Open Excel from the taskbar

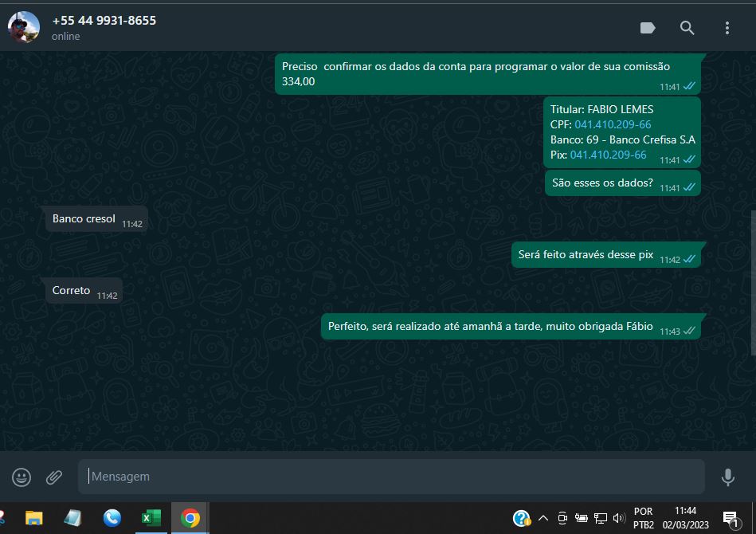[151, 518]
